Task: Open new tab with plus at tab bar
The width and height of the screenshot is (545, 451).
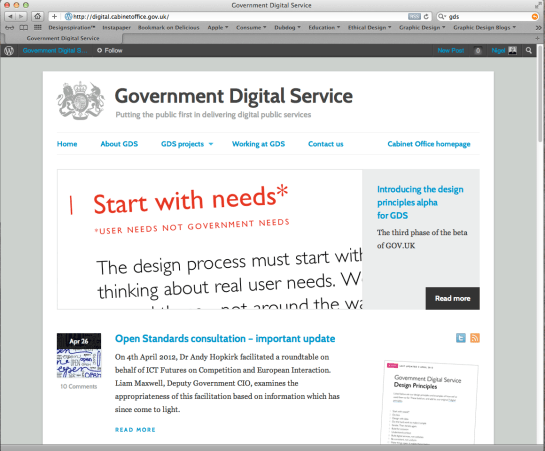Action: pos(537,38)
